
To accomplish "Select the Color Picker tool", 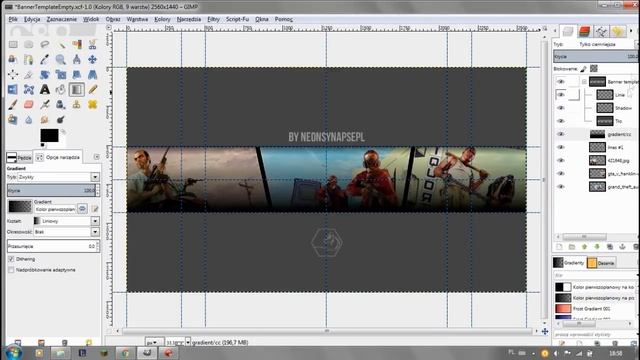I will [44, 59].
